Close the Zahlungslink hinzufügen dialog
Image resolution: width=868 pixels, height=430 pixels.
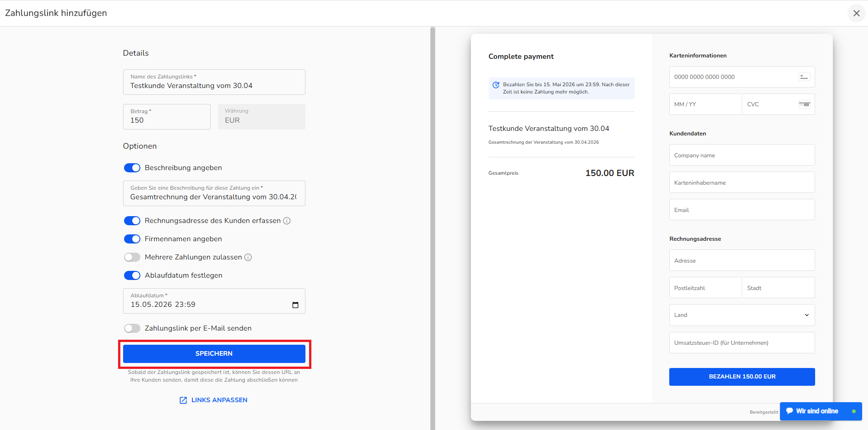click(x=856, y=13)
